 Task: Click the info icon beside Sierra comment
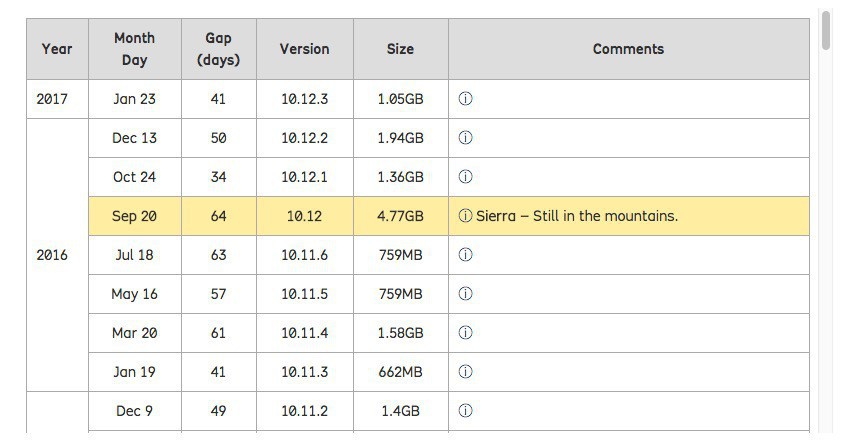[x=465, y=216]
